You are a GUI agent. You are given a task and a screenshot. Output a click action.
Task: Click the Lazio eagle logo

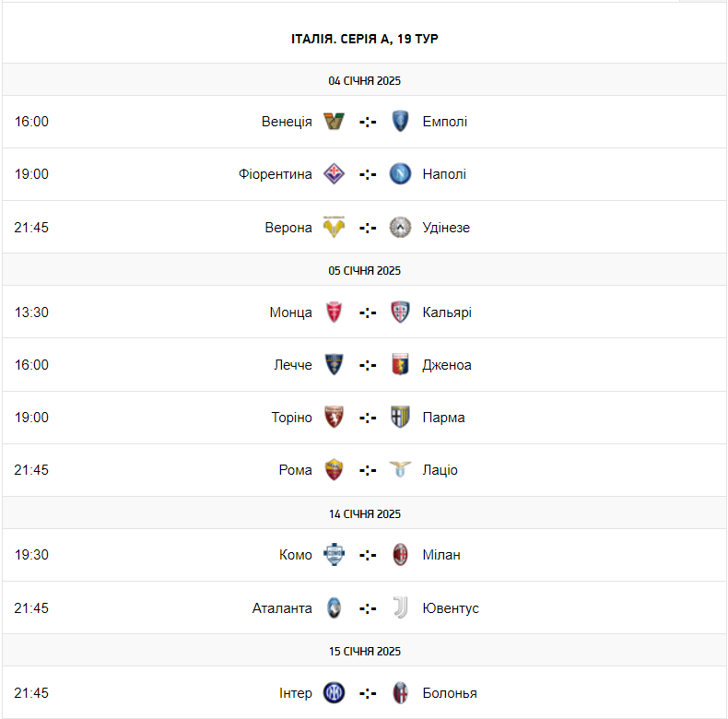click(x=400, y=470)
